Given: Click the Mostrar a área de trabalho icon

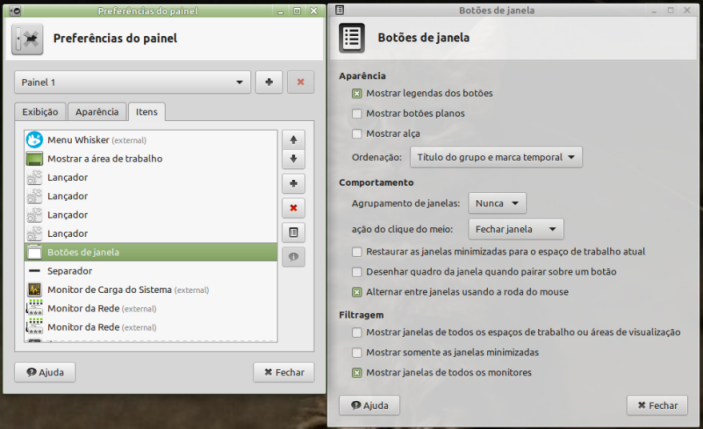Looking at the screenshot, I should [35, 159].
